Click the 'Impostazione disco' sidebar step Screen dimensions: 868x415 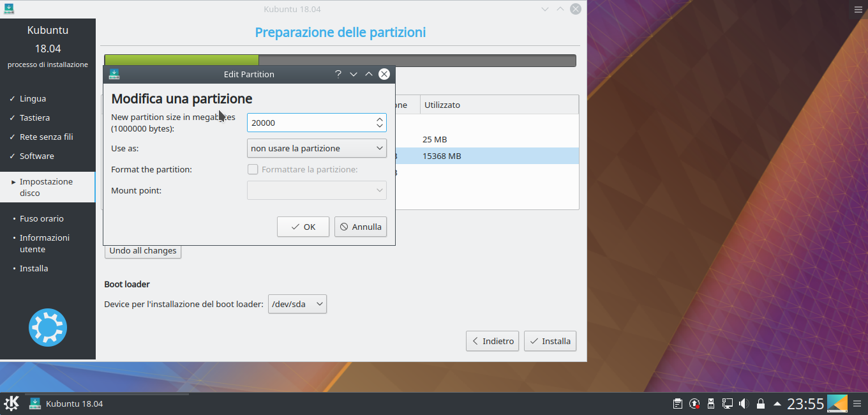click(x=48, y=187)
